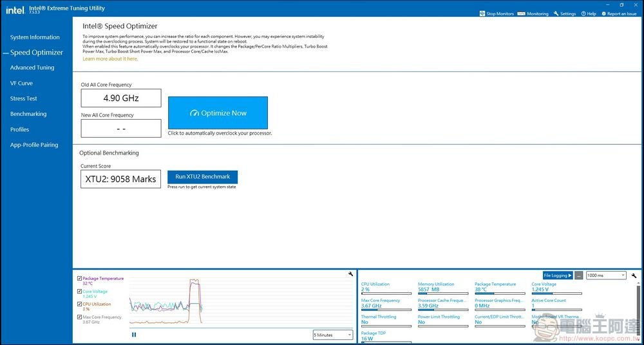Open graph settings wrench above the chart
Viewport: 644px width, 345px height.
350,274
